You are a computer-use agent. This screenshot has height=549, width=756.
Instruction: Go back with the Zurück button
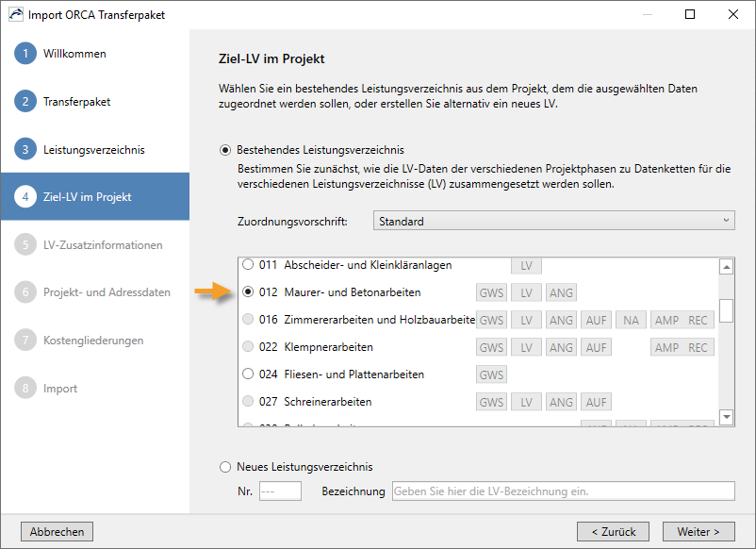point(614,532)
